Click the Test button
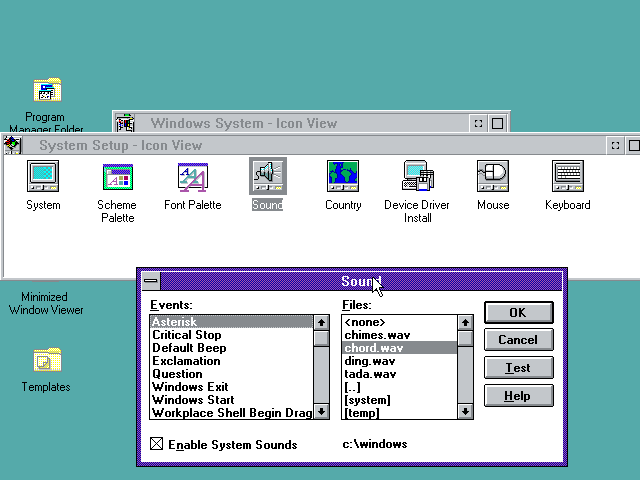The width and height of the screenshot is (640, 480). [518, 368]
